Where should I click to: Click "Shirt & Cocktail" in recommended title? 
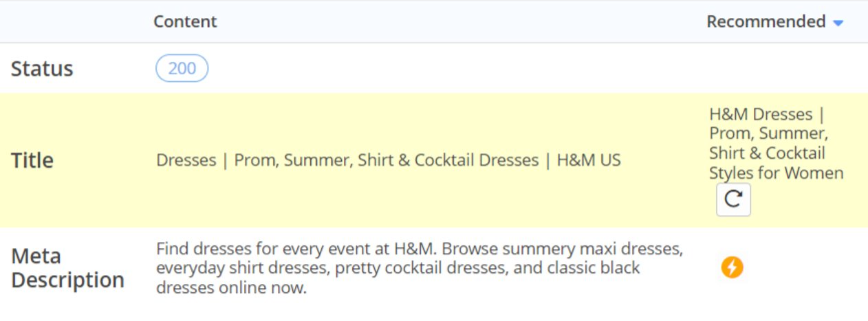pos(767,153)
